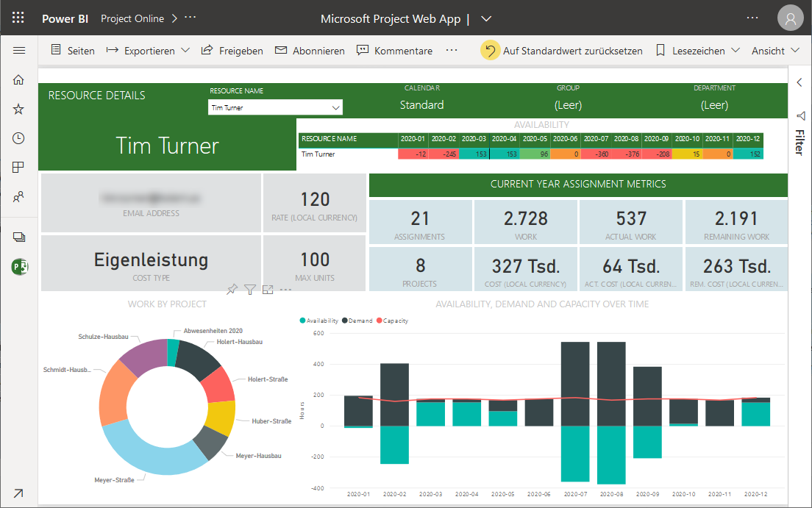The width and height of the screenshot is (812, 508).
Task: Expand the Filter pane chevron
Action: (x=799, y=82)
